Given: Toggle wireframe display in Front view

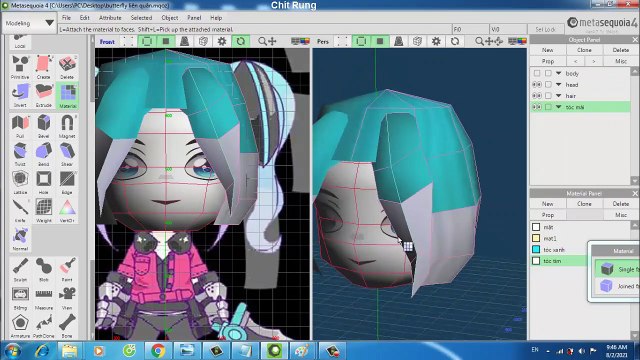Looking at the screenshot, I should coord(147,41).
